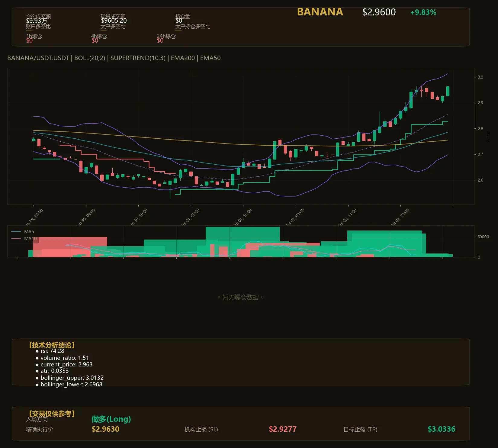Select the atr: 0.0353 line

pyautogui.click(x=55, y=371)
